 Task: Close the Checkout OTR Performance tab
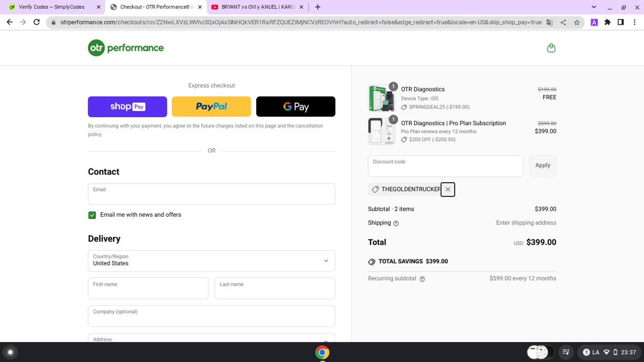point(200,7)
